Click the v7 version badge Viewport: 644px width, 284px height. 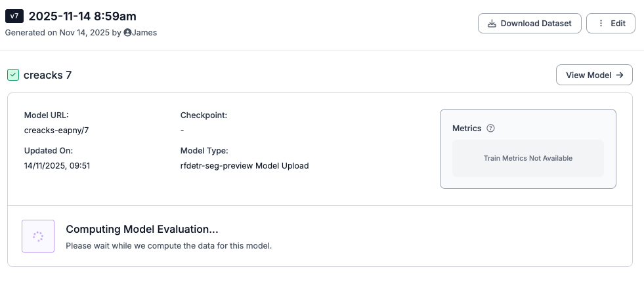tap(14, 16)
